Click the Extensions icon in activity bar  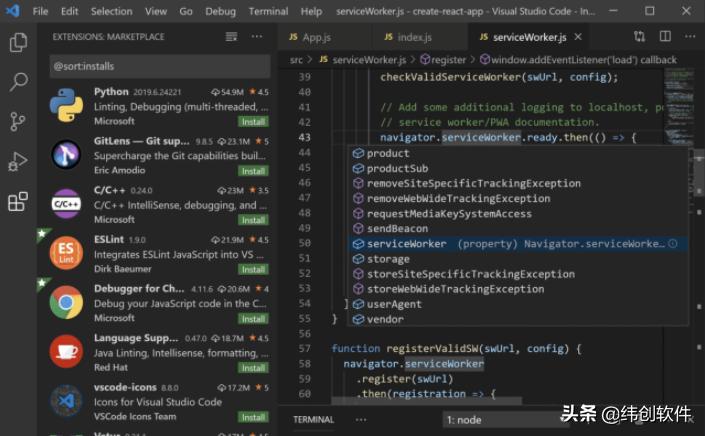tap(18, 202)
